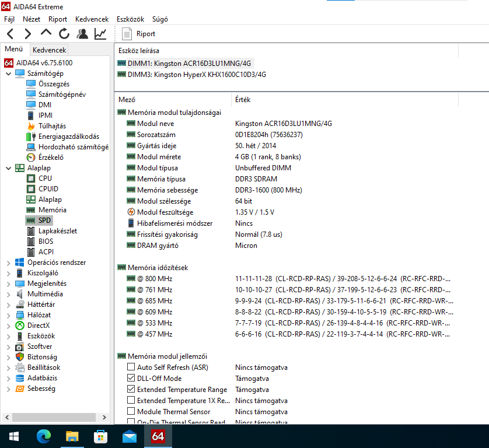Expand the Eszközök tree node

point(8,337)
